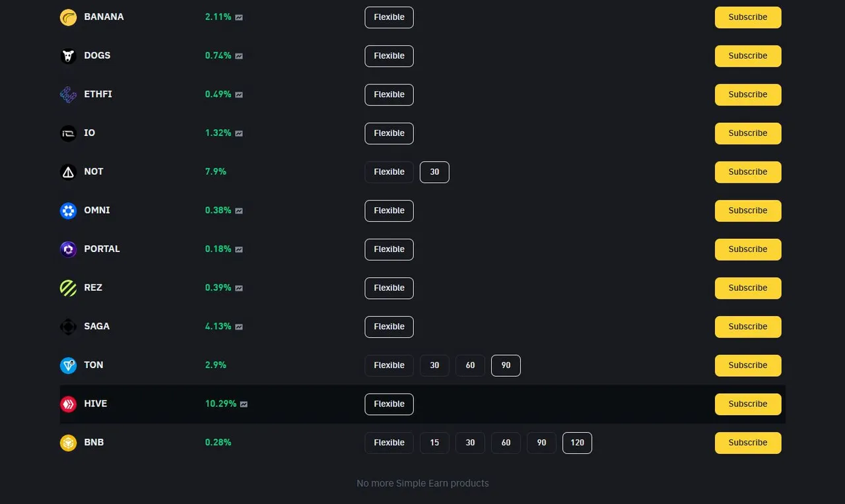Subscribe to the OMNI product
Screen dimensions: 845x504
pyautogui.click(x=748, y=211)
